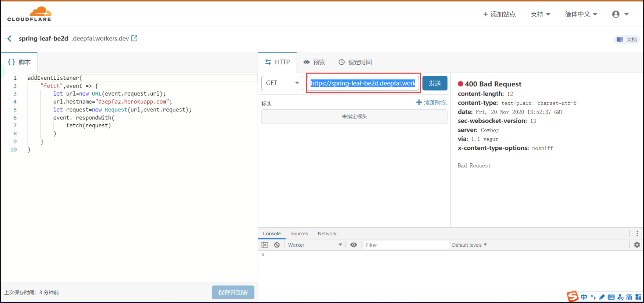This screenshot has height=303, width=644.
Task: Click the 发送 send button
Action: tap(435, 83)
